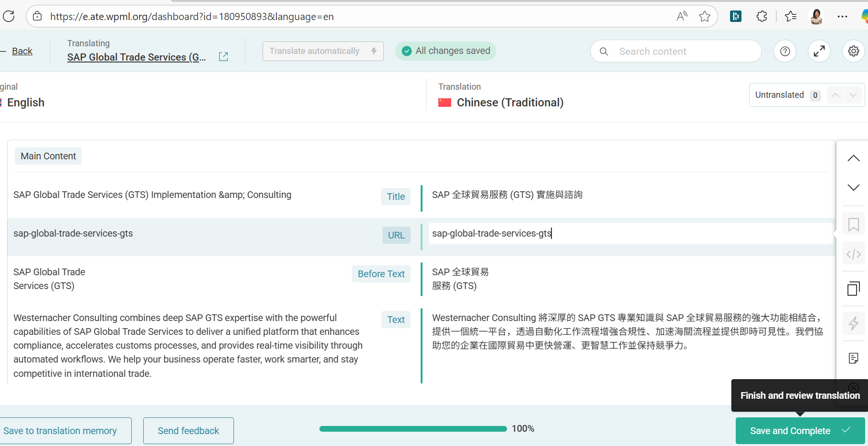This screenshot has width=868, height=446.
Task: Focus the Search content field
Action: pos(676,51)
